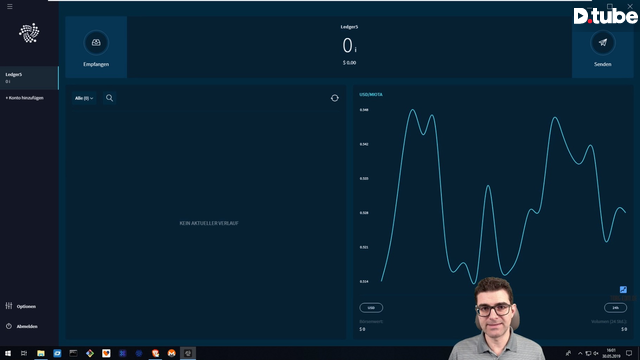Viewport: 640px width, 360px height.
Task: Click Abmelden to log out
Action: [22, 326]
